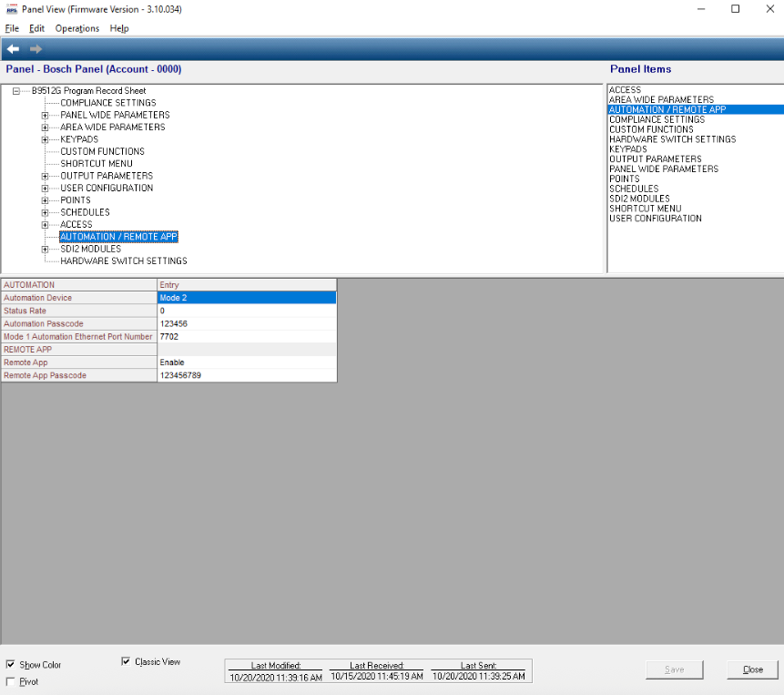The image size is (784, 695).
Task: Choose ACCESS in Panel Items list
Action: pos(625,89)
